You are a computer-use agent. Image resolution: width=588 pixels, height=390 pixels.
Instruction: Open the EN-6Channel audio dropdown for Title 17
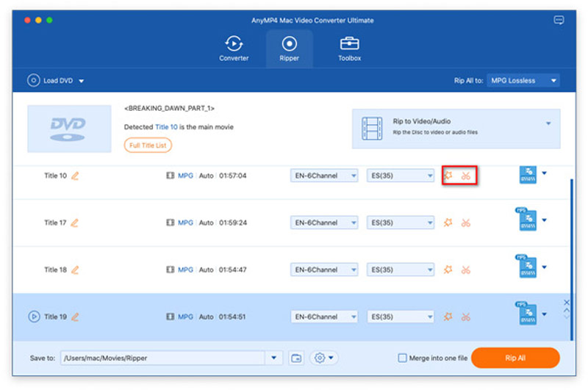tap(324, 223)
